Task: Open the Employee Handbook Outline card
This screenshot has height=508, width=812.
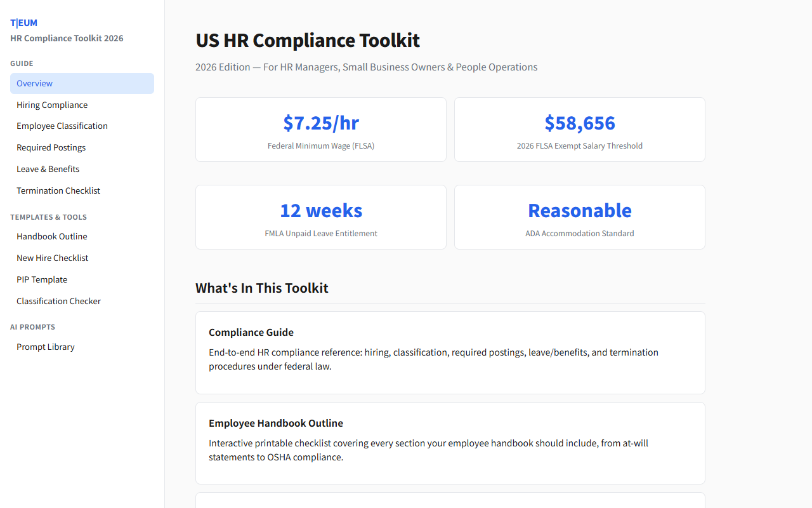Action: (450, 443)
